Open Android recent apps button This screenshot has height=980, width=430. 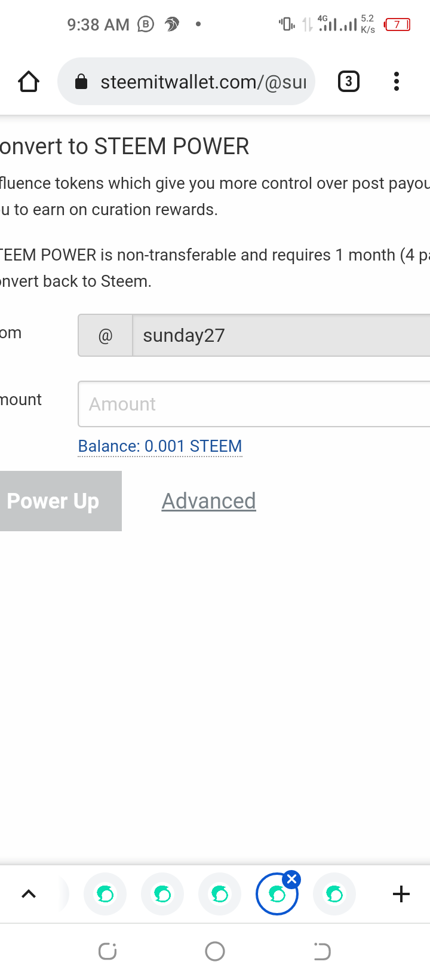(107, 951)
